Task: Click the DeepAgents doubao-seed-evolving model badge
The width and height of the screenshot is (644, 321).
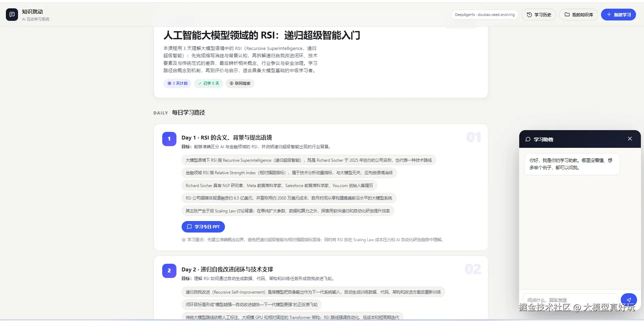Action: (485, 15)
